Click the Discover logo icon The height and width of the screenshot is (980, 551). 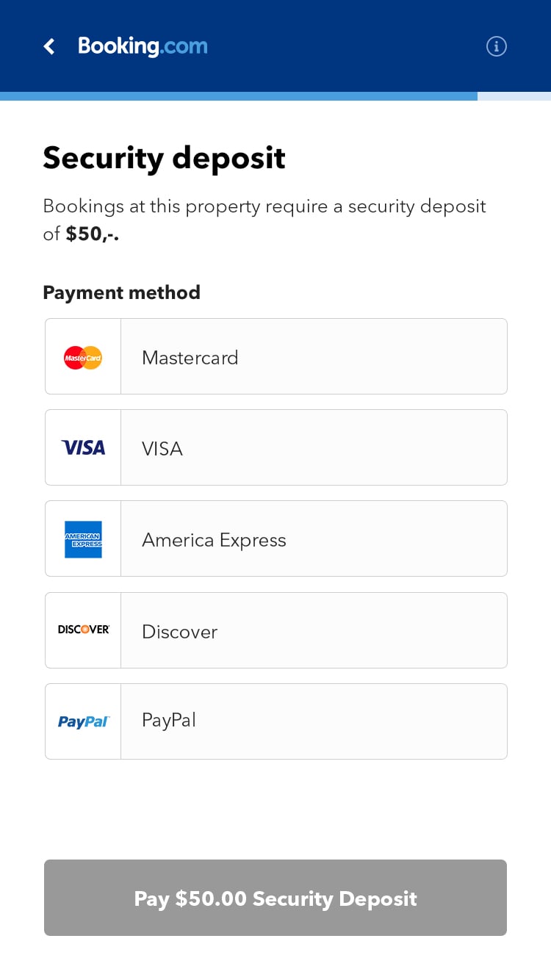[x=83, y=630]
